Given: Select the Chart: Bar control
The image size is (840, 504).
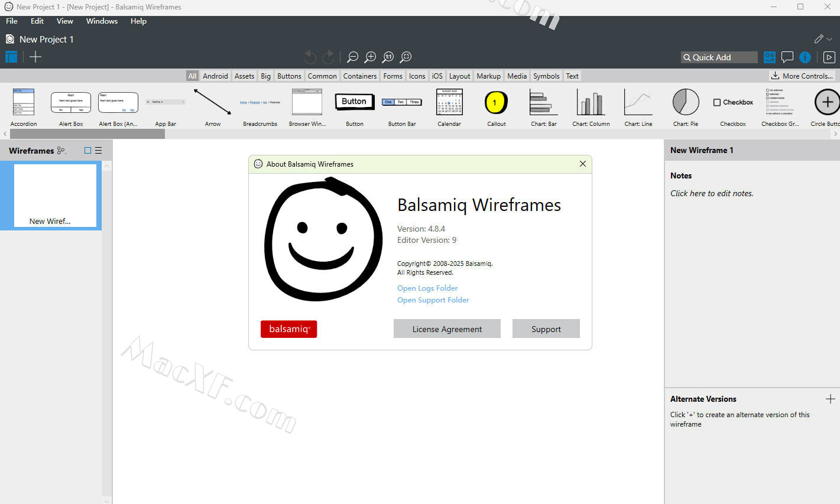Looking at the screenshot, I should pyautogui.click(x=544, y=108).
